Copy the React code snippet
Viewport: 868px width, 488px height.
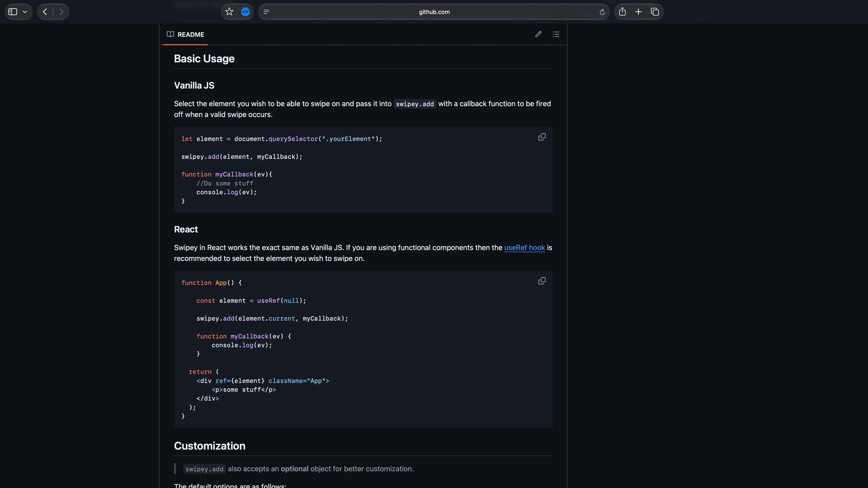(x=542, y=281)
